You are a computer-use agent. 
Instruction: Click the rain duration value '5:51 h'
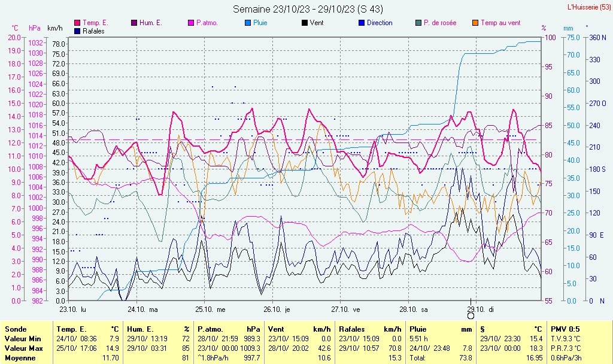[418, 339]
